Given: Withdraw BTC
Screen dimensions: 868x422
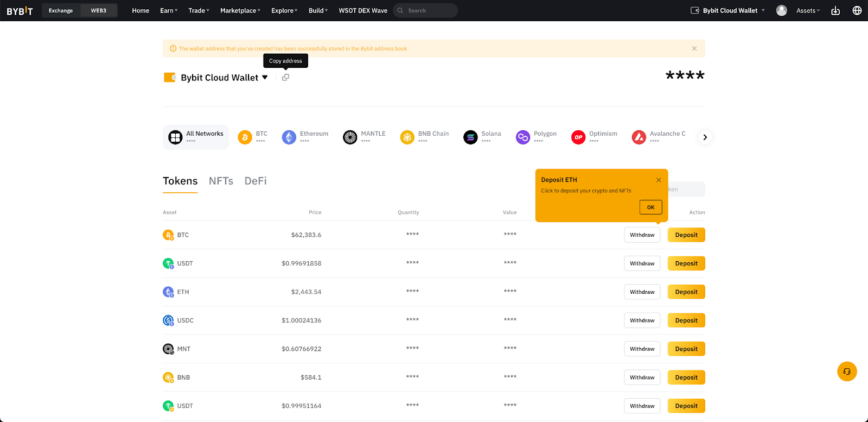Looking at the screenshot, I should (x=642, y=235).
